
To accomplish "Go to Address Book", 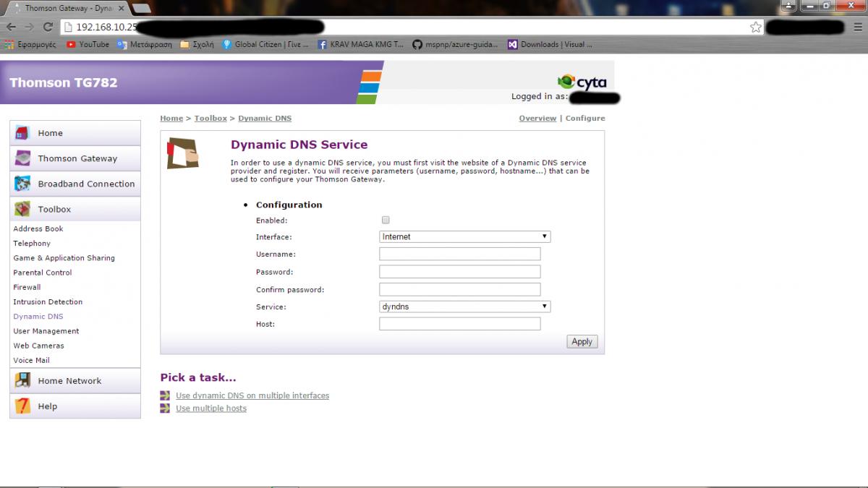I will click(x=38, y=228).
